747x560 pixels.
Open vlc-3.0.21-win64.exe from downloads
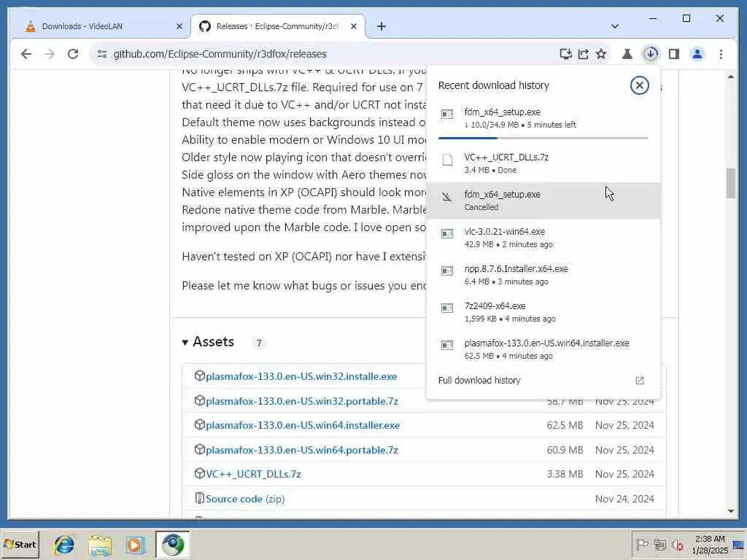pos(543,238)
